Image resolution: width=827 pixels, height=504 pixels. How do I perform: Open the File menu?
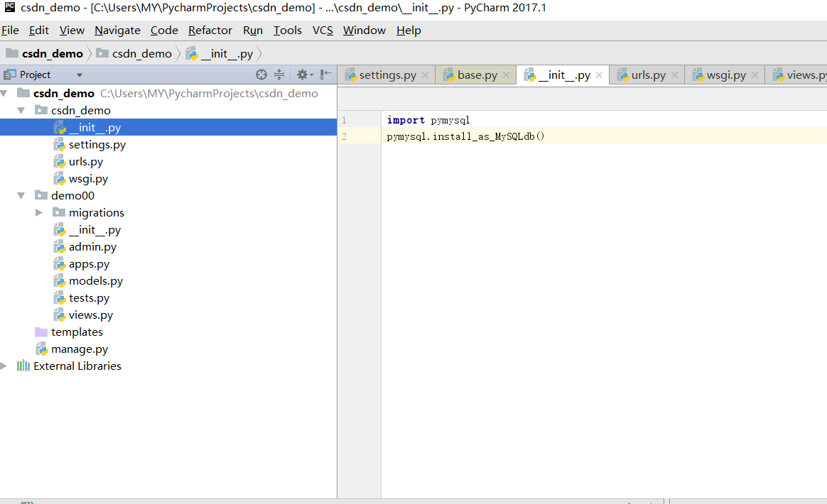10,31
